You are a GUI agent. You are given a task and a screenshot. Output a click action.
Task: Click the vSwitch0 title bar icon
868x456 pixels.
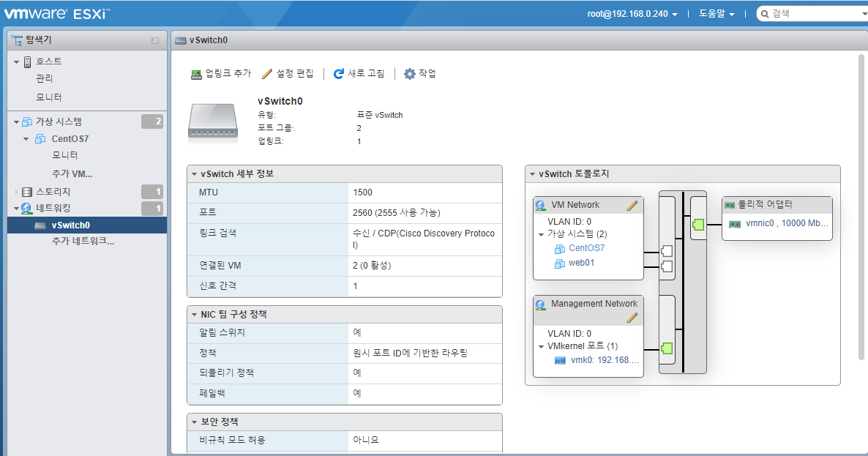(x=181, y=40)
